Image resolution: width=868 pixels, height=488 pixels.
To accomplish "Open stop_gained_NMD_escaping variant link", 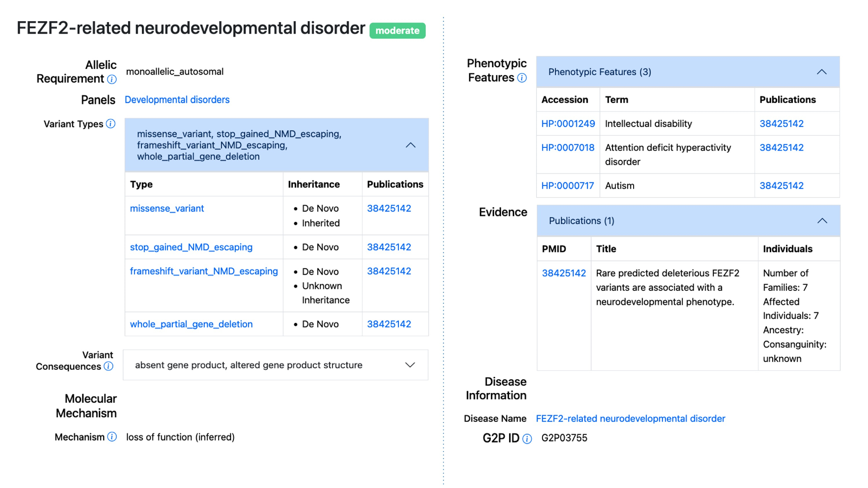I will 191,247.
